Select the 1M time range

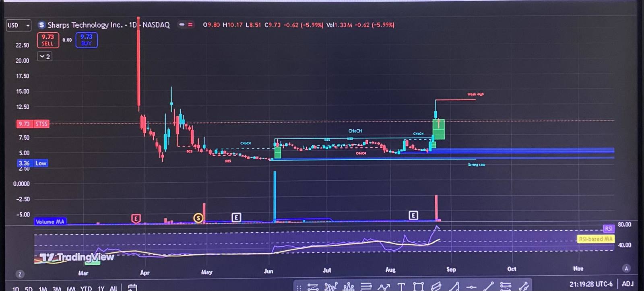(x=43, y=289)
